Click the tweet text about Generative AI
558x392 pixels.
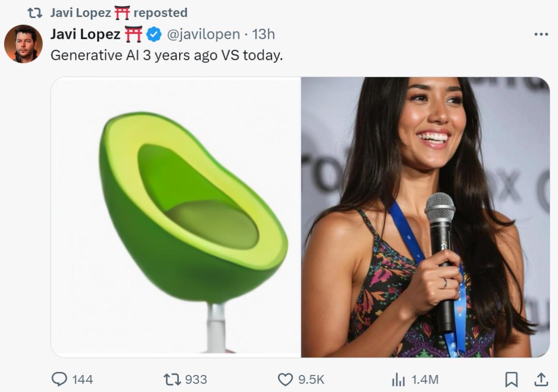click(x=166, y=55)
